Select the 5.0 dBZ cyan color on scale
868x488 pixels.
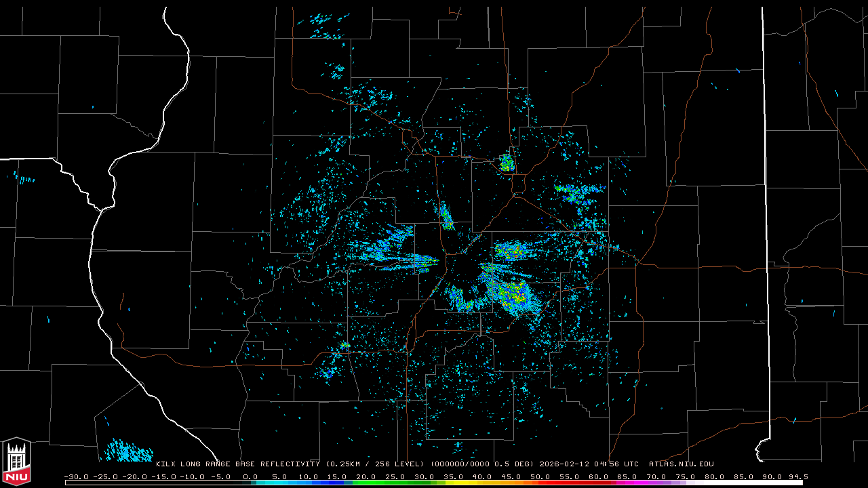pos(279,483)
